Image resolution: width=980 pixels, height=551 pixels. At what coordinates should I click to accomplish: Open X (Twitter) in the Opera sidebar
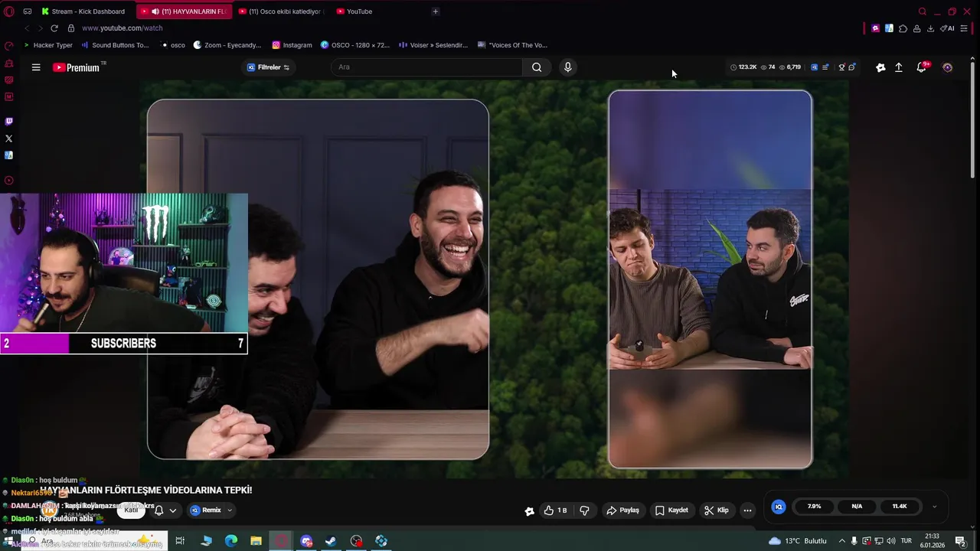tap(9, 139)
